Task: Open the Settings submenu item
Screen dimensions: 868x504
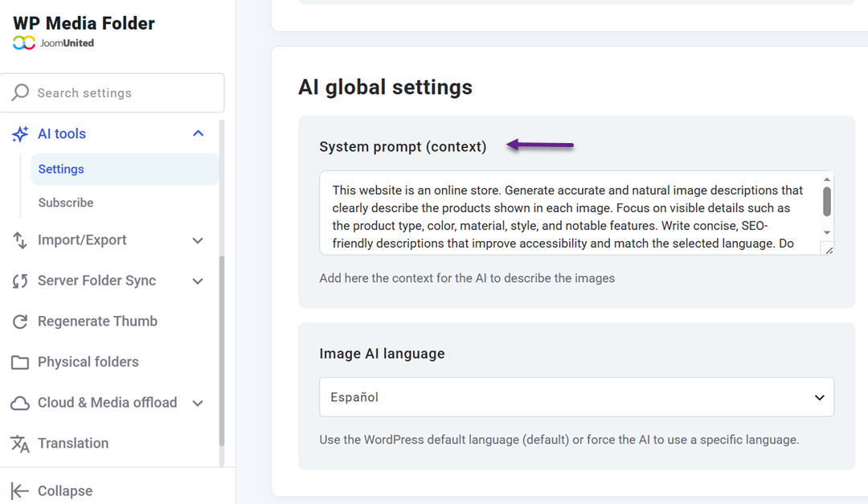Action: pos(125,169)
